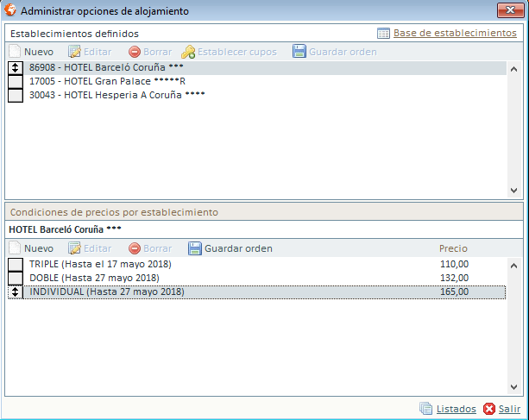Click the Precio column header
Viewport: 529px width, 420px height.
453,248
